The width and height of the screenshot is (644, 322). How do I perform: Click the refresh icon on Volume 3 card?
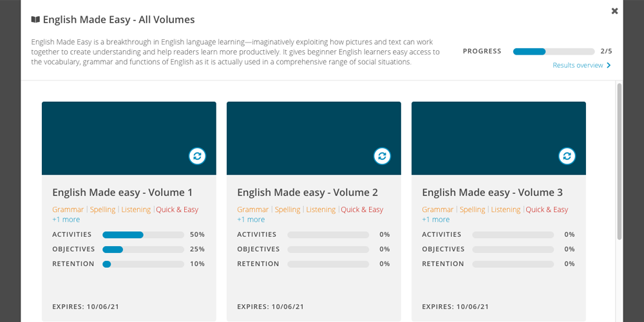pos(567,156)
